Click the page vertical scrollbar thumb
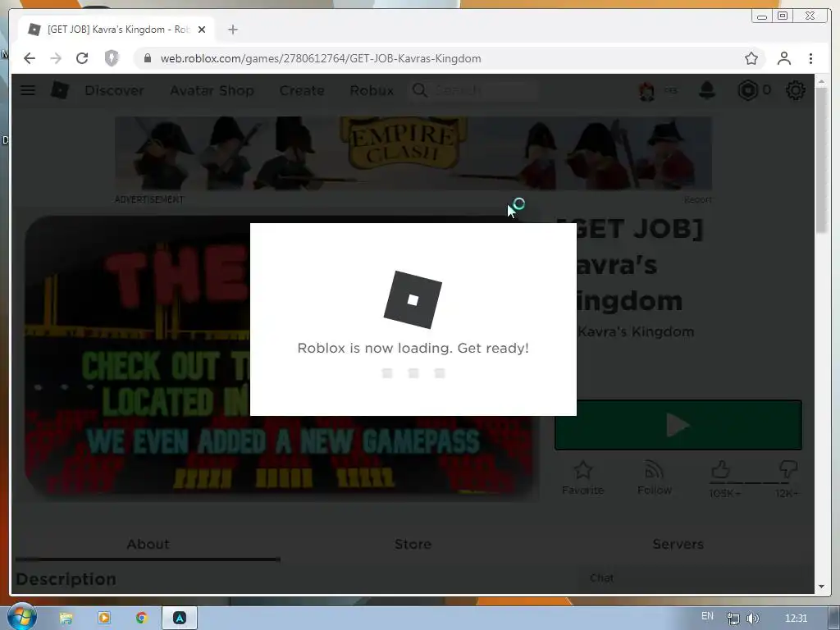This screenshot has height=630, width=840. click(822, 160)
